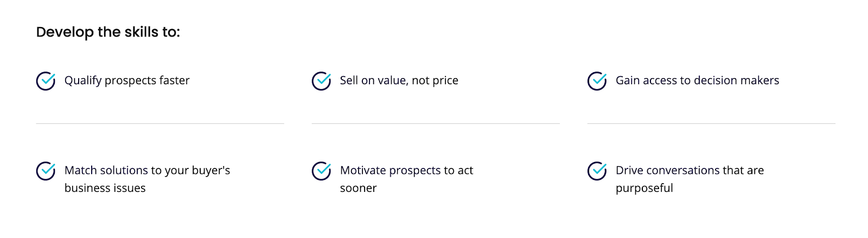
Task: Select the 'Motivate prospects to act' text line
Action: coord(406,171)
